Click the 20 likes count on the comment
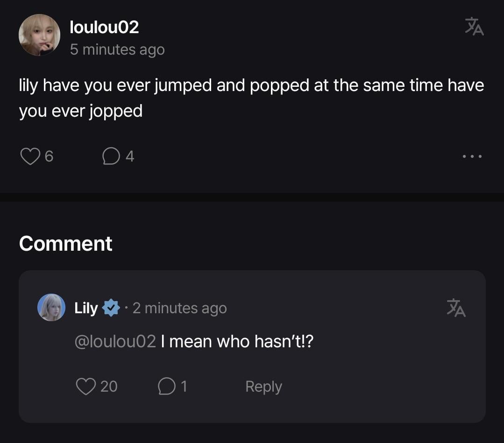Viewport: 504px width, 443px height. (109, 387)
